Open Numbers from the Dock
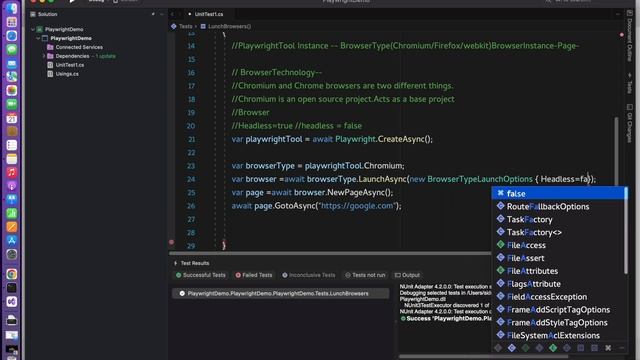Viewport: 640px width, 360px height. point(11,213)
